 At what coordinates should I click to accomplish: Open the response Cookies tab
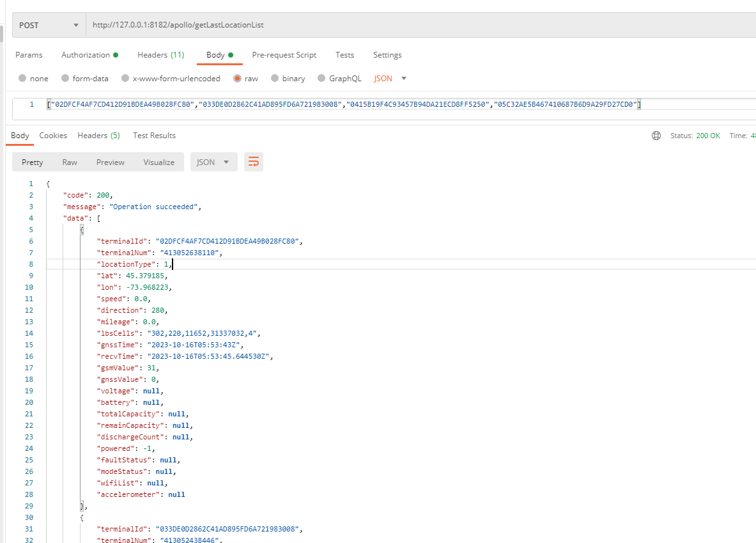(53, 136)
